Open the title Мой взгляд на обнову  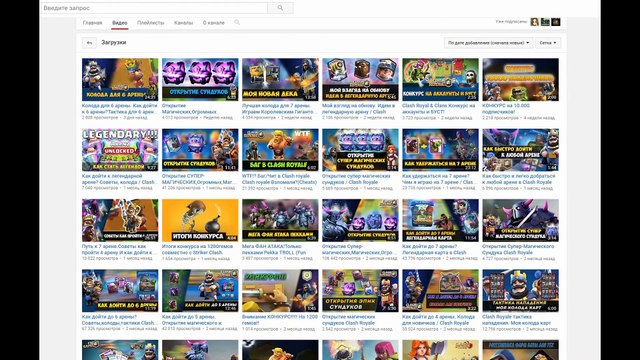click(358, 109)
